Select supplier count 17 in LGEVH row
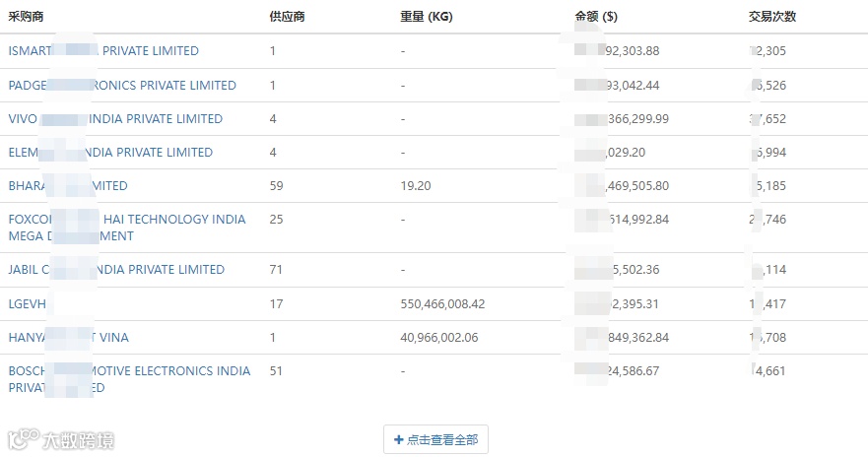This screenshot has width=868, height=457. pyautogui.click(x=276, y=303)
